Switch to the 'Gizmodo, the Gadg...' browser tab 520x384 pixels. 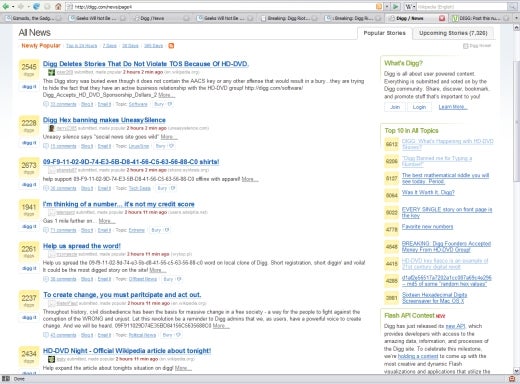33,18
